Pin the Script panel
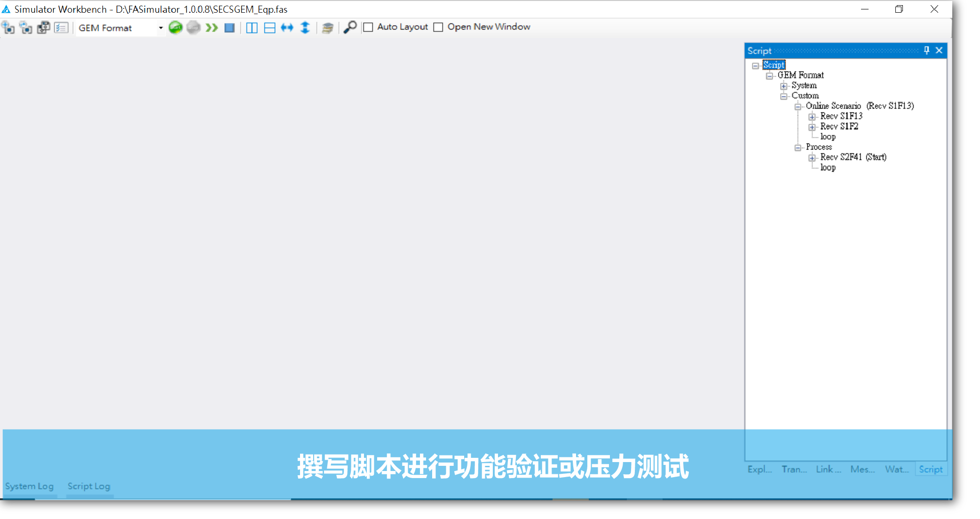 click(926, 50)
